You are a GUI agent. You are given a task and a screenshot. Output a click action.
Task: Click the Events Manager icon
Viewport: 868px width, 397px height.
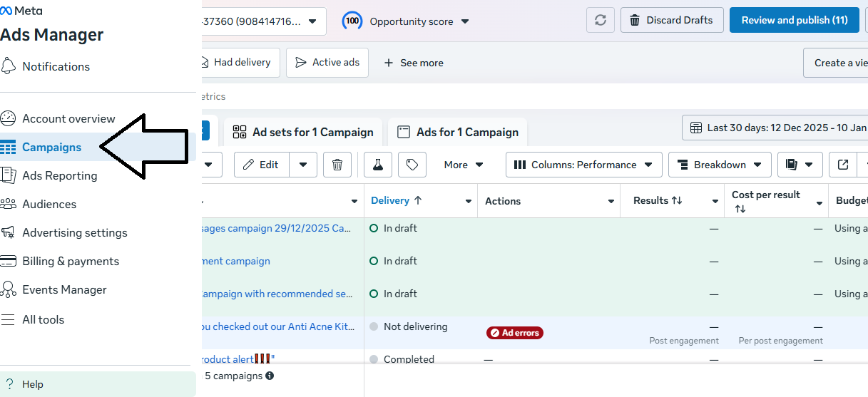point(8,289)
